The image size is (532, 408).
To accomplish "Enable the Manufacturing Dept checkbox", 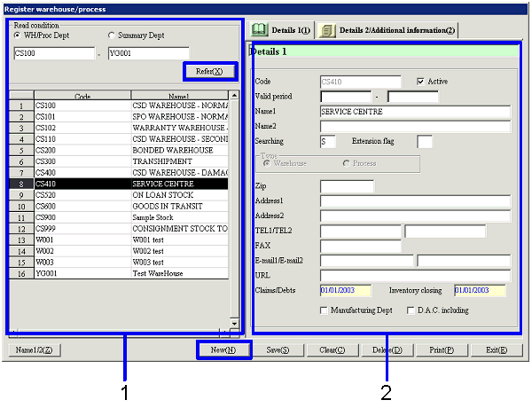I will [324, 310].
